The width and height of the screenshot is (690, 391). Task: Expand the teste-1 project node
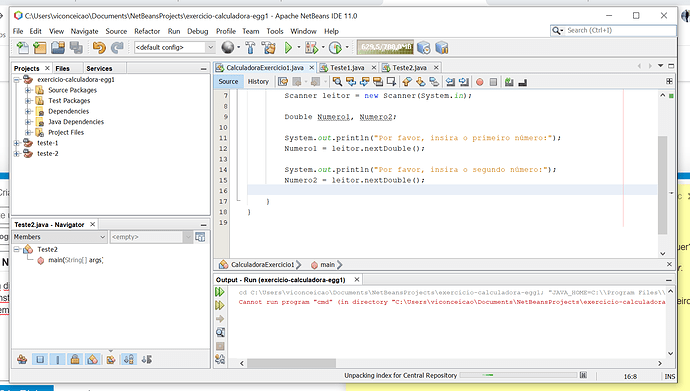click(17, 143)
